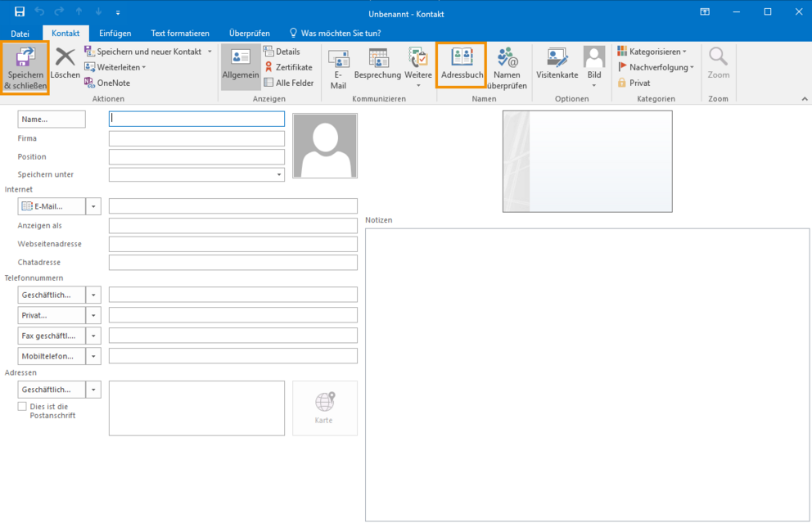This screenshot has height=523, width=812.
Task: Click Geschäftlich... phone button
Action: [52, 295]
